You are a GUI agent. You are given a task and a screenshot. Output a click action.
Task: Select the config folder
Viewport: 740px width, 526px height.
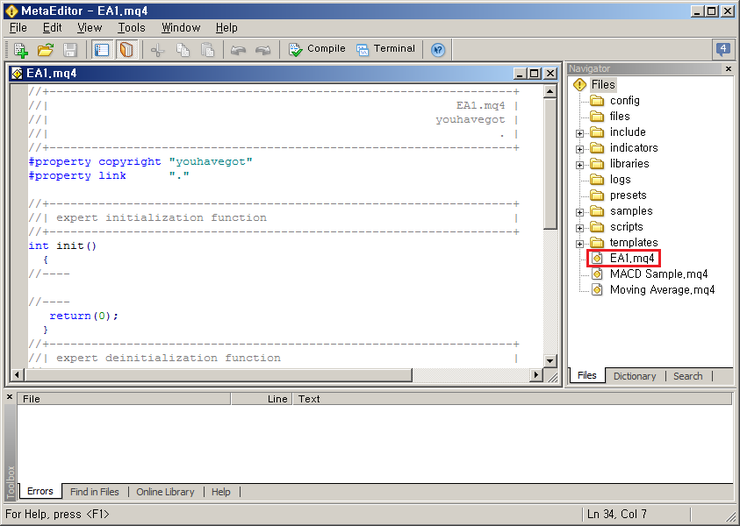(x=624, y=100)
